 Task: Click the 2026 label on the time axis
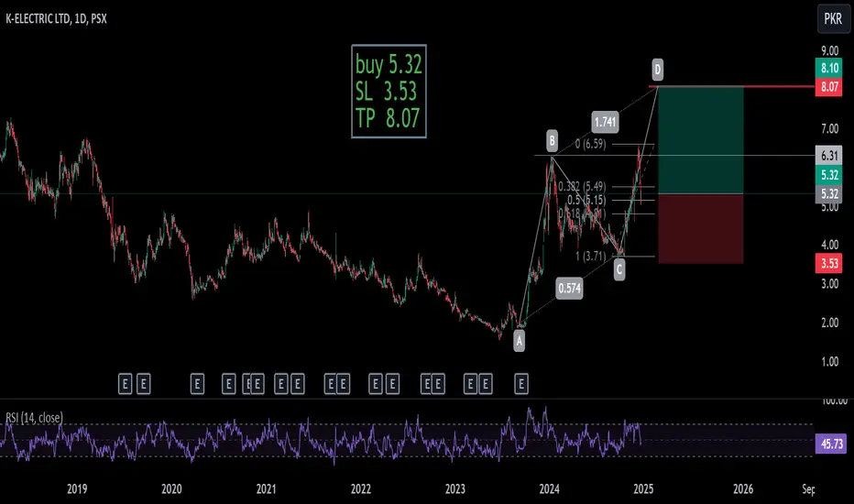(x=743, y=488)
